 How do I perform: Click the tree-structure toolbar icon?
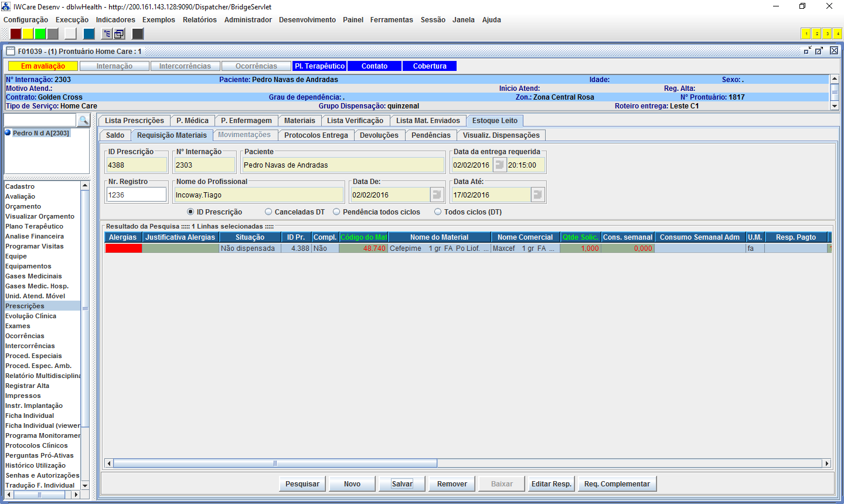coord(107,34)
